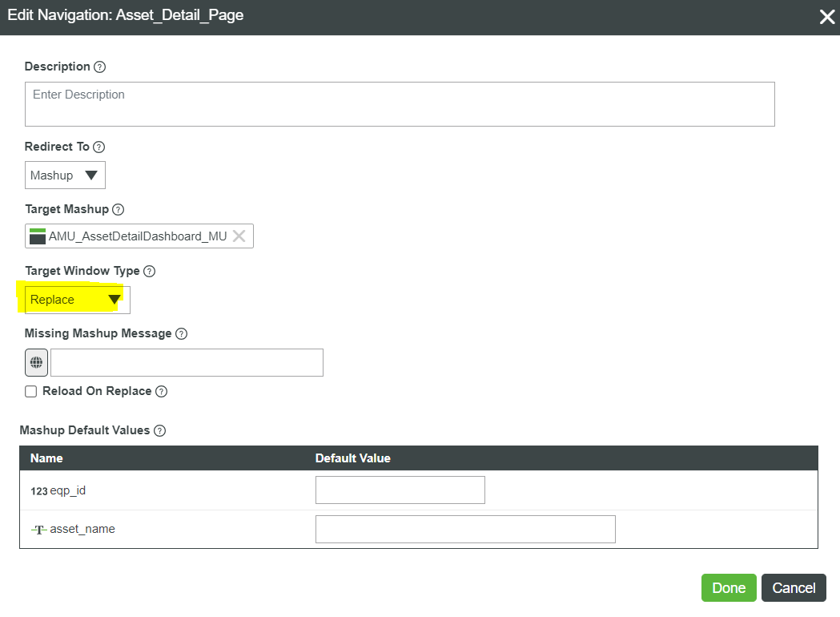Click the help icon beside Redirect To

coord(98,147)
